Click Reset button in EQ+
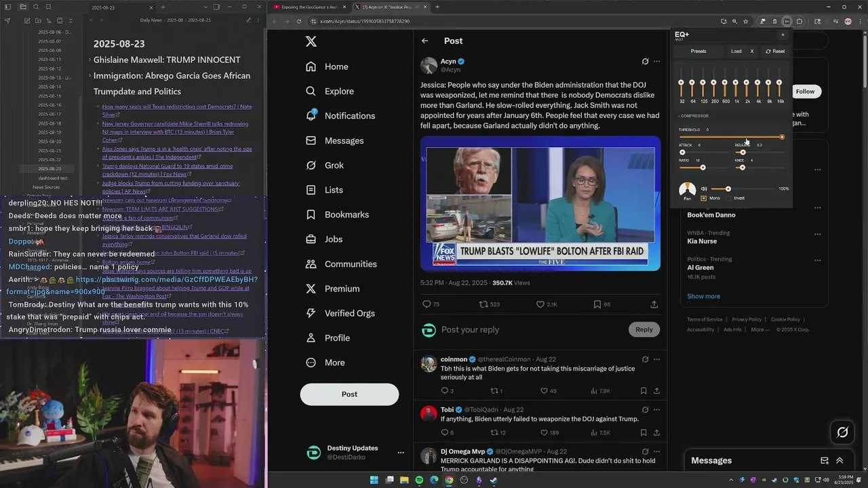The image size is (868, 488). (775, 52)
